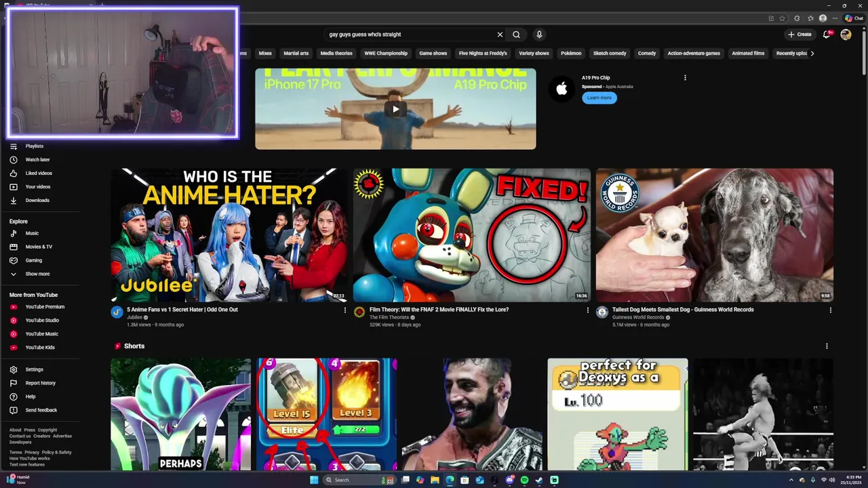This screenshot has height=488, width=868.
Task: Select the WWE Championship chip
Action: [x=386, y=54]
